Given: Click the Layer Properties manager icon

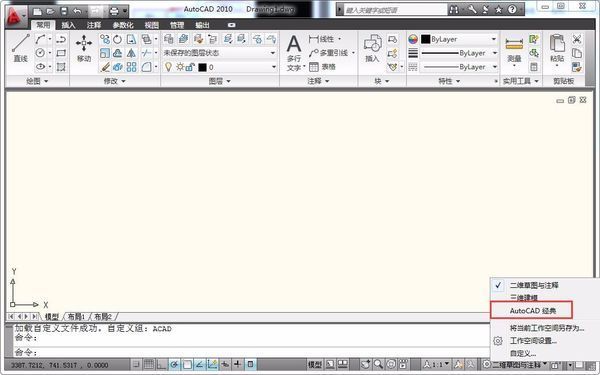Looking at the screenshot, I should coord(168,39).
